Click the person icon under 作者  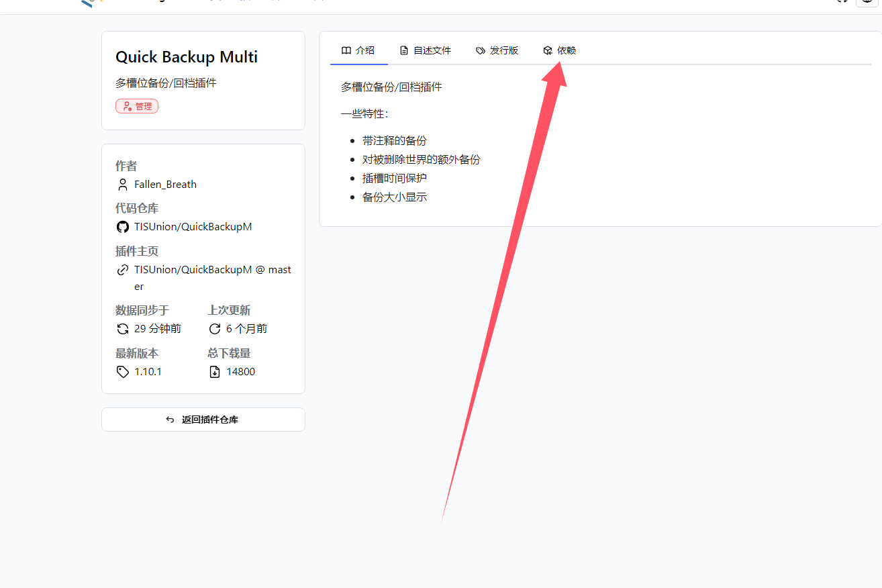tap(122, 184)
